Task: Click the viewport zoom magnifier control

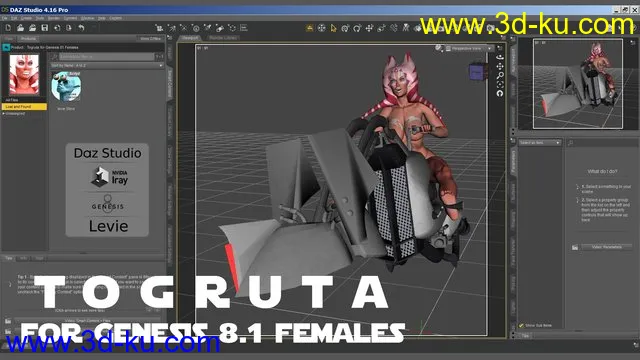Action: pyautogui.click(x=500, y=76)
